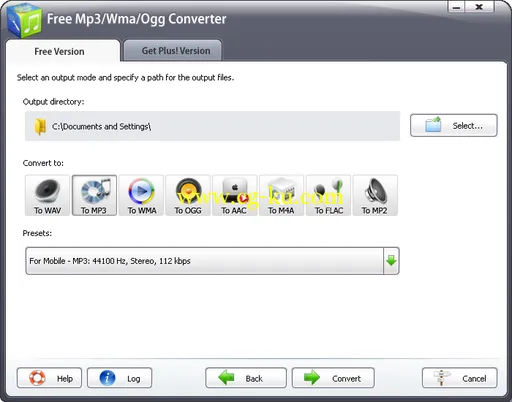Select the To MP3 output format
The image size is (512, 402).
pyautogui.click(x=94, y=195)
